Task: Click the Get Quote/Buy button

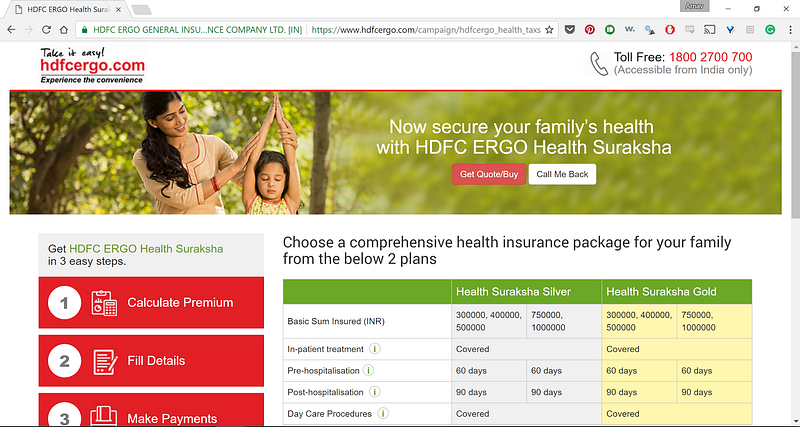Action: tap(489, 174)
